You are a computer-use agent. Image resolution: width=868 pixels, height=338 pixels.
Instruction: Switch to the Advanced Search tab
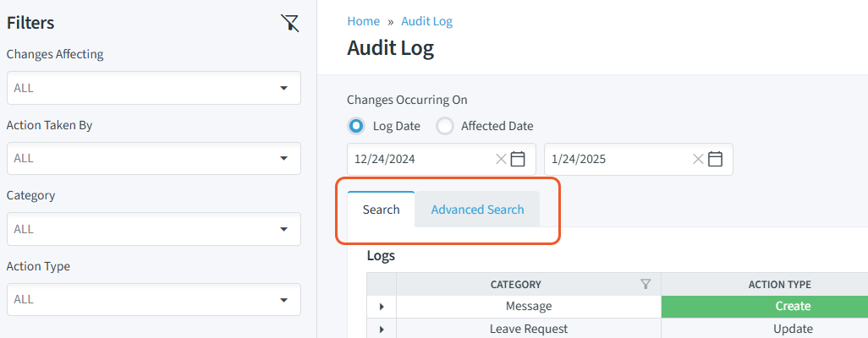coord(477,210)
